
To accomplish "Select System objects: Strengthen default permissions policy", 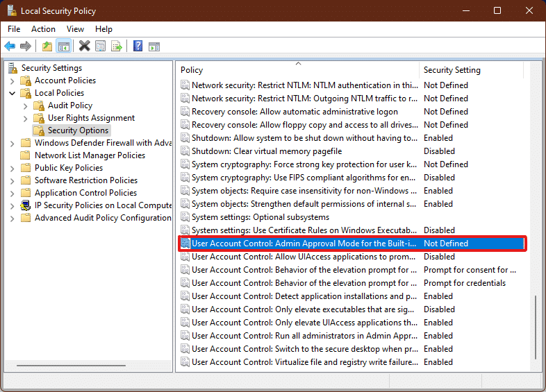I will (352, 204).
